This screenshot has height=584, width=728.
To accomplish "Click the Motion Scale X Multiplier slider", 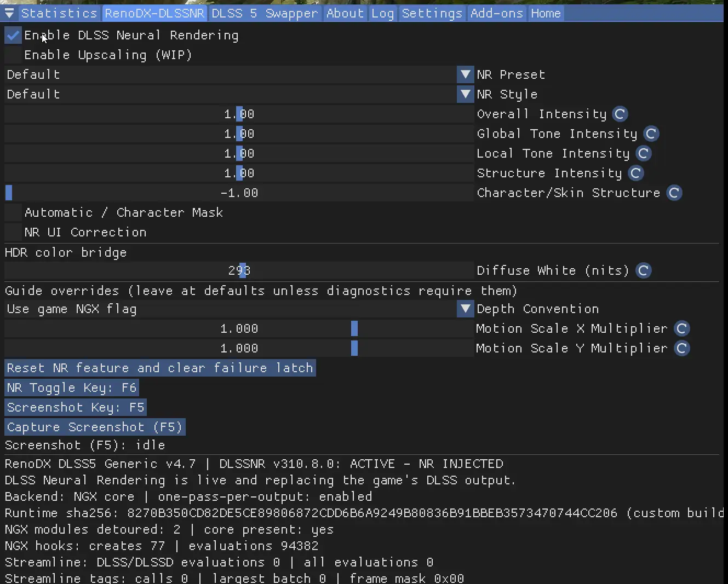I will [239, 328].
